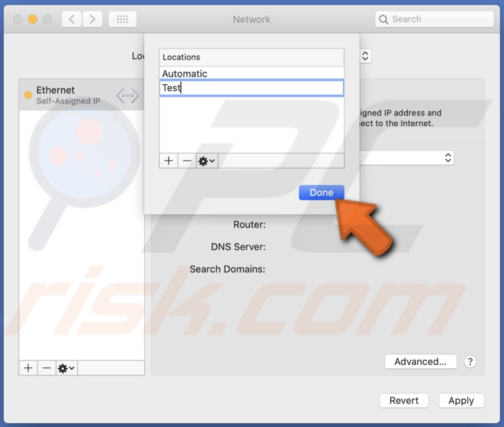Image resolution: width=504 pixels, height=427 pixels.
Task: Click the Revert button
Action: click(404, 400)
